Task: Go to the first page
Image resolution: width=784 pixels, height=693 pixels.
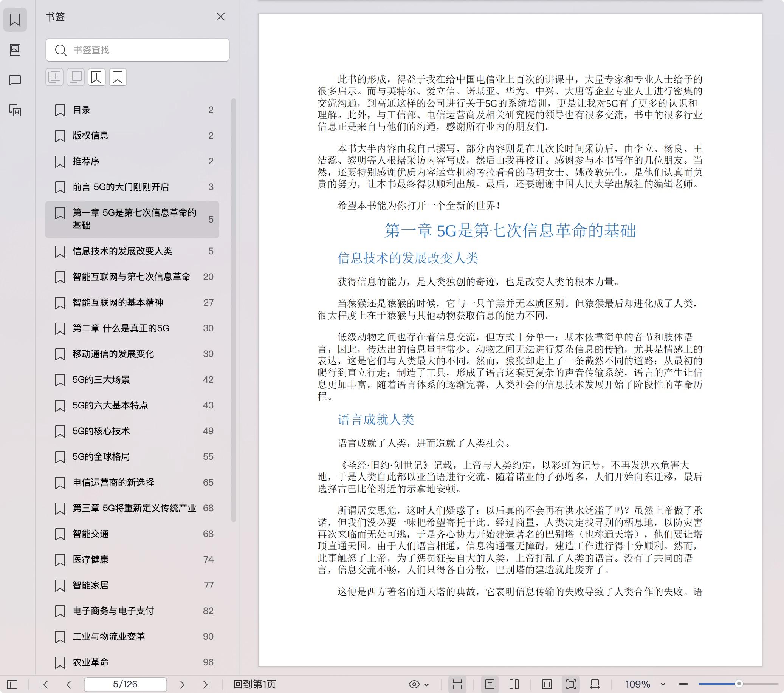Action: coord(45,684)
